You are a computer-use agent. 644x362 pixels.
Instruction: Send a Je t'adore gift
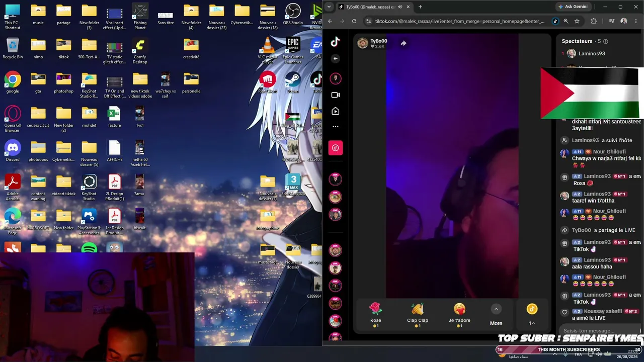(459, 315)
